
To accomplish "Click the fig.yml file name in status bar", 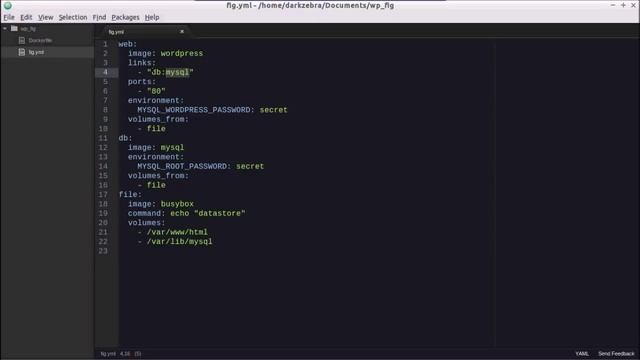I will (x=108, y=354).
